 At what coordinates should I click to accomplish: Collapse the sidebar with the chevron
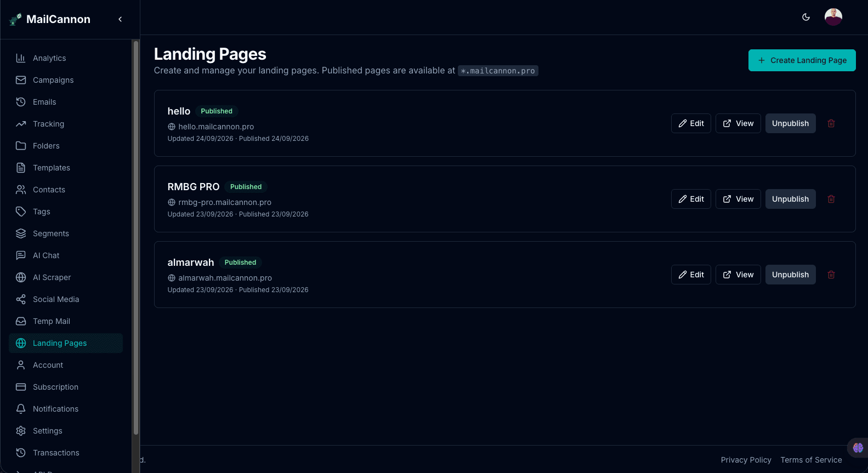pyautogui.click(x=120, y=19)
